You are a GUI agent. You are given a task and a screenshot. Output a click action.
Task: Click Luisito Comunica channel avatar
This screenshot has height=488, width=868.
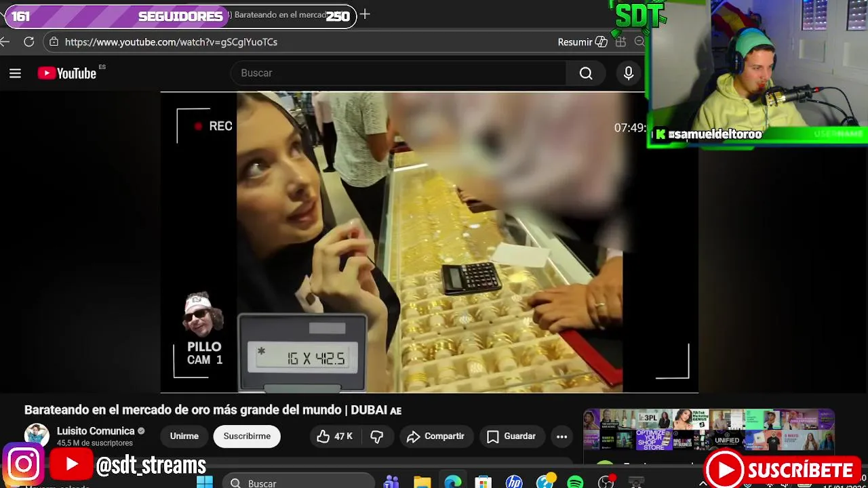(x=37, y=434)
